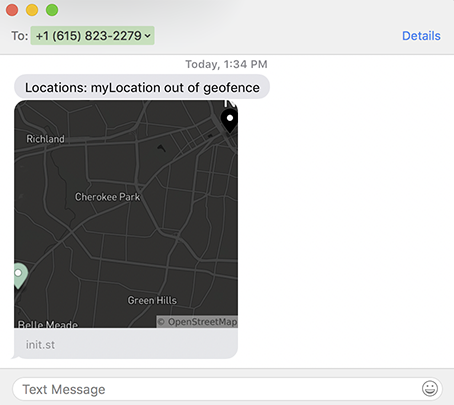Click the Today, 1:34 PM timestamp
This screenshot has height=405, width=454.
[x=226, y=64]
